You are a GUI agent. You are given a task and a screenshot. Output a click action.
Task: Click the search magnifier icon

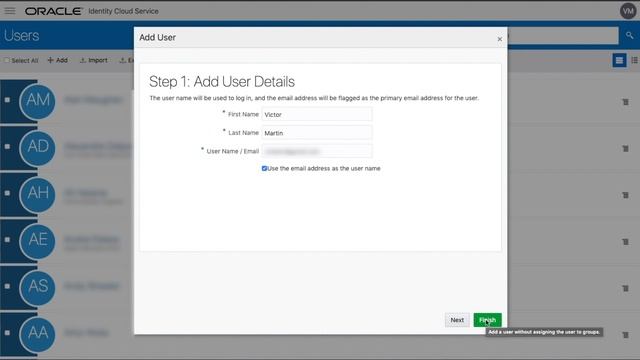click(630, 36)
